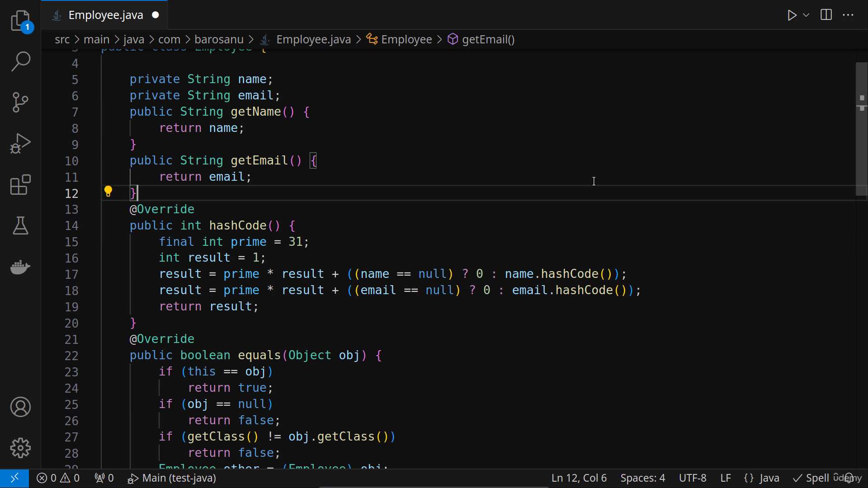Show errors and warnings count
868x488 pixels.
58,478
